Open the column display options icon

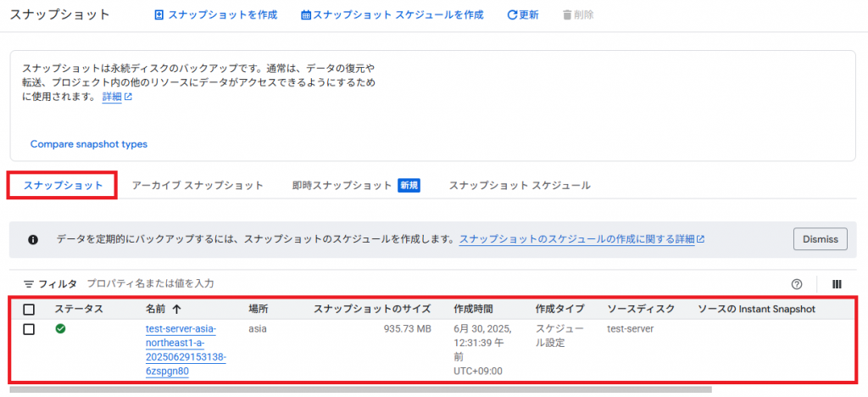[x=837, y=284]
